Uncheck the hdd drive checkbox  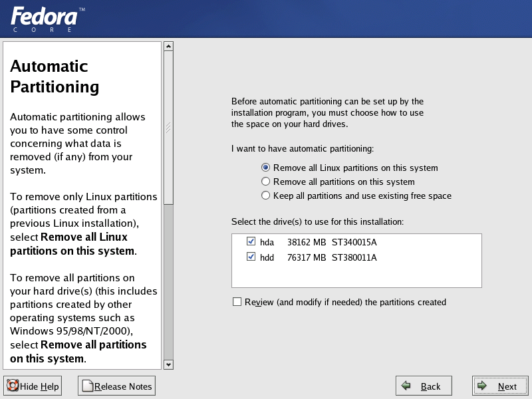click(251, 257)
